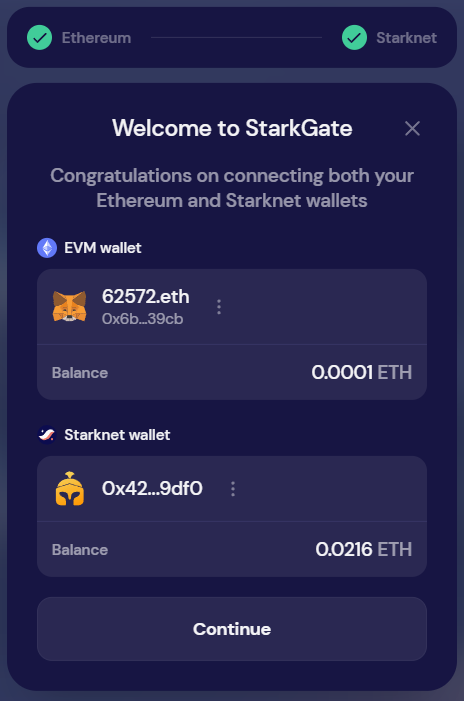Click the MetaMask fox icon

tap(69, 306)
